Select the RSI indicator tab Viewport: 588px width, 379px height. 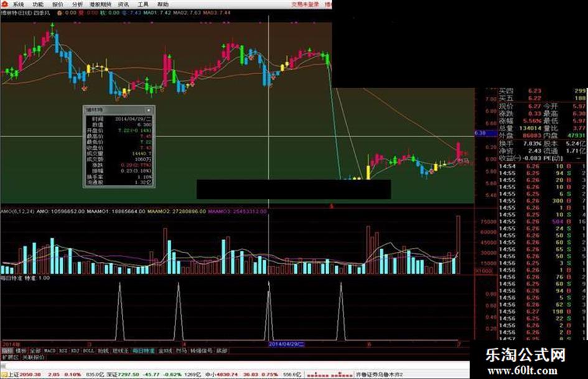[x=63, y=351]
